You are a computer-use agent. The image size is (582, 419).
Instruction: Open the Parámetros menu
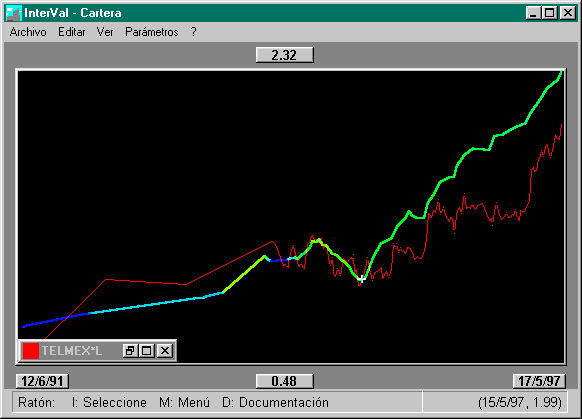[x=151, y=32]
